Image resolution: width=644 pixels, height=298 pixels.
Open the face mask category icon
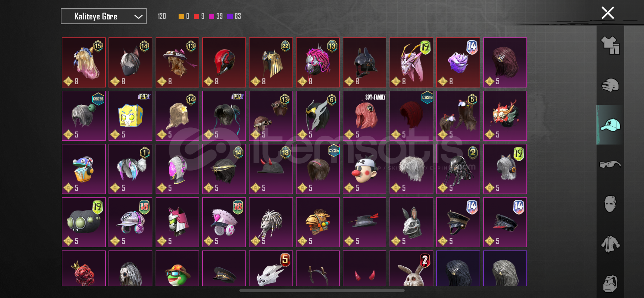click(x=610, y=204)
